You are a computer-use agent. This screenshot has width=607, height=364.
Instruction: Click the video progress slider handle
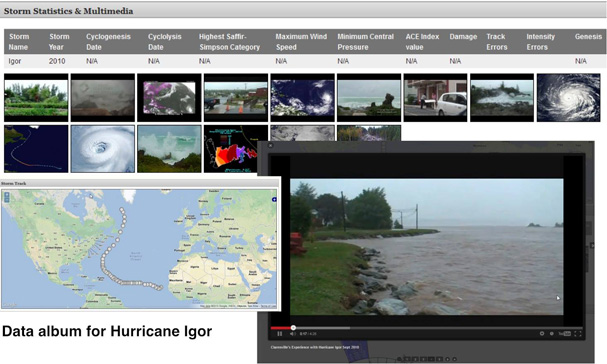[293, 328]
